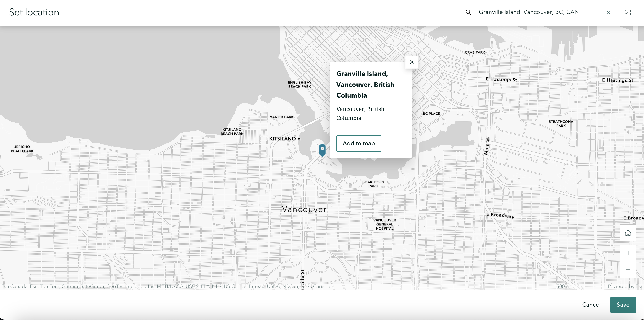Click the BC Place map label

pyautogui.click(x=431, y=114)
